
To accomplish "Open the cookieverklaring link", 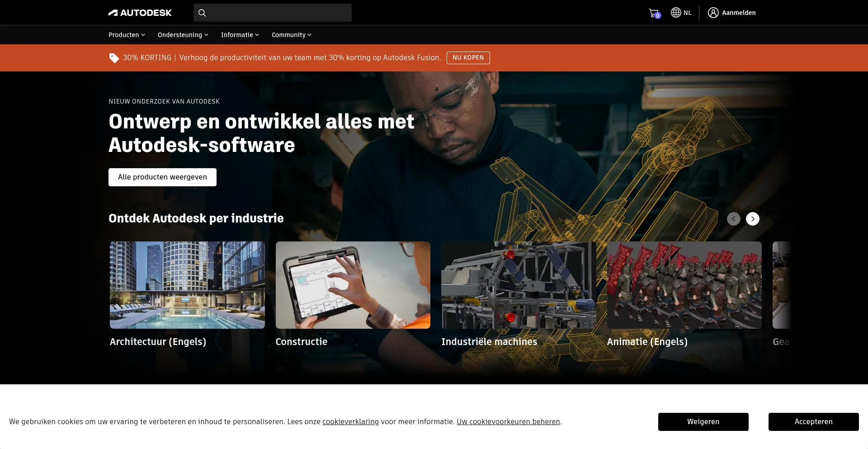I will (x=350, y=422).
